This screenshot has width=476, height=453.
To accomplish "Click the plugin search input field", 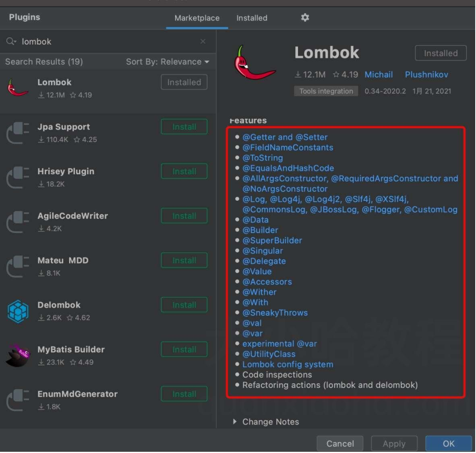I will pyautogui.click(x=105, y=41).
